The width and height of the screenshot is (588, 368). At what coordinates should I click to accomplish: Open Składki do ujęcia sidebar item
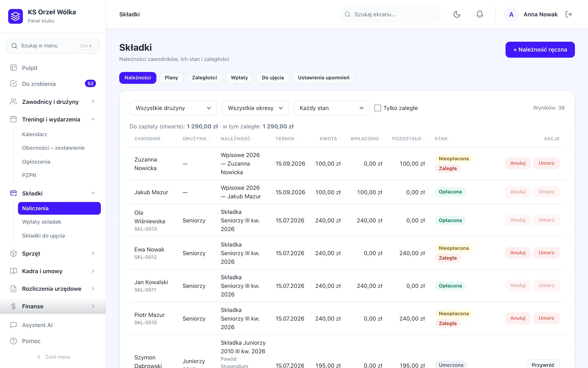coord(43,236)
